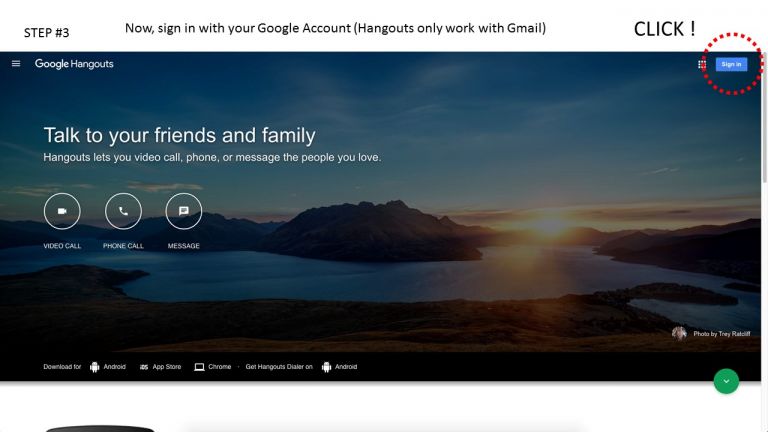The image size is (768, 432).
Task: Click the blue Sign in button
Action: [731, 64]
